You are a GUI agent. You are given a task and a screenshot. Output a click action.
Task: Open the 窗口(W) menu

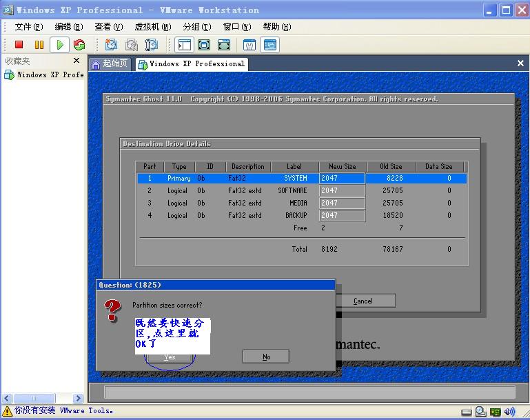pyautogui.click(x=237, y=27)
